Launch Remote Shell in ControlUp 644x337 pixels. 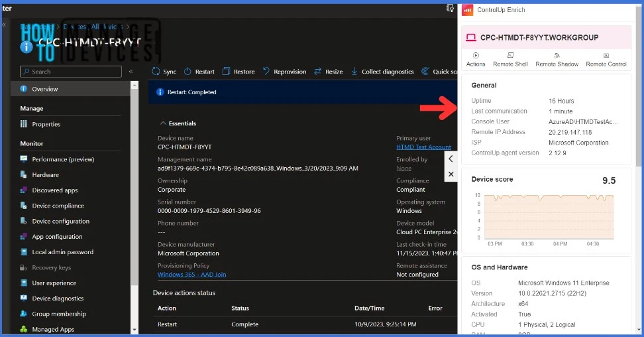(510, 60)
